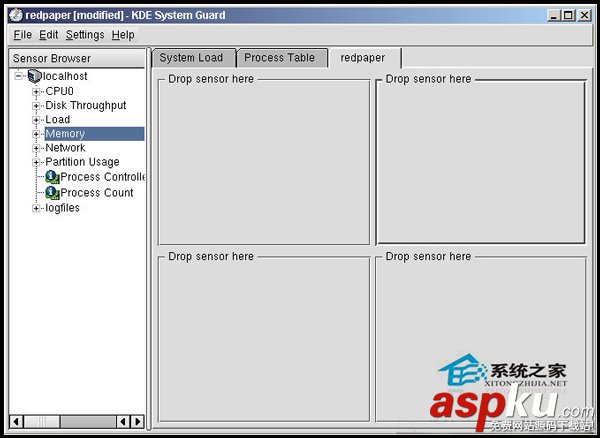Select the highlighted Memory item
This screenshot has width=600, height=438.
(x=95, y=134)
